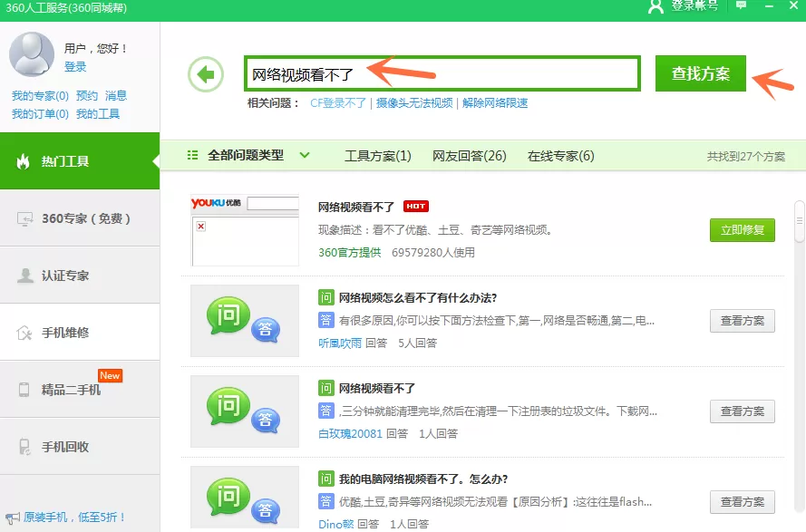Click the 立即修复 button
Viewport: 806px width, 532px height.
(x=743, y=230)
